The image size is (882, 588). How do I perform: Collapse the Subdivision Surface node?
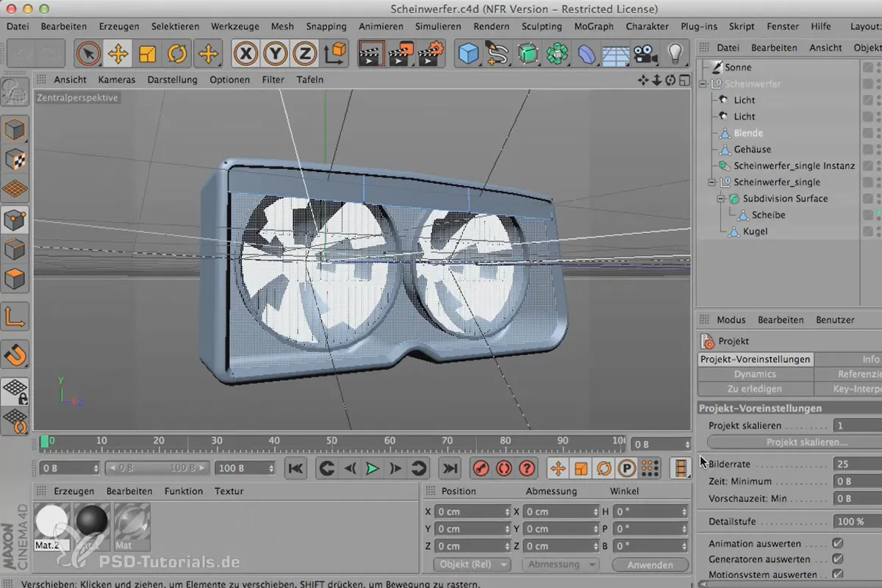click(721, 198)
